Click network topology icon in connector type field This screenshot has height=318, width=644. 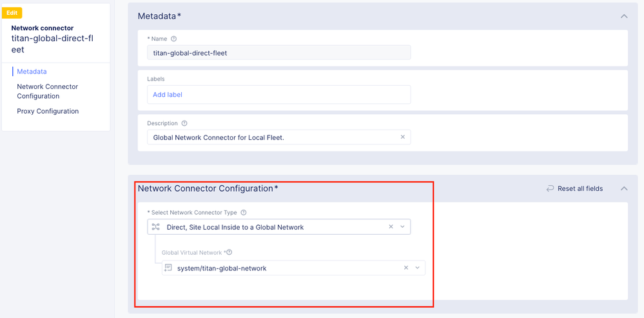pyautogui.click(x=155, y=227)
